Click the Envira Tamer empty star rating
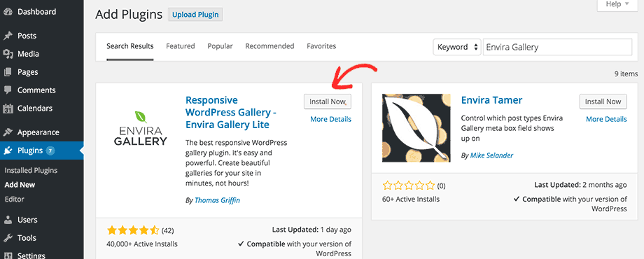The image size is (644, 259). pyautogui.click(x=408, y=185)
